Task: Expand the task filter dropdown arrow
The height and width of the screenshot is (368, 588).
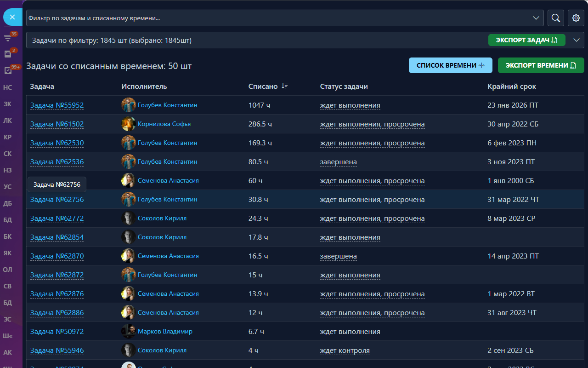Action: (x=536, y=18)
